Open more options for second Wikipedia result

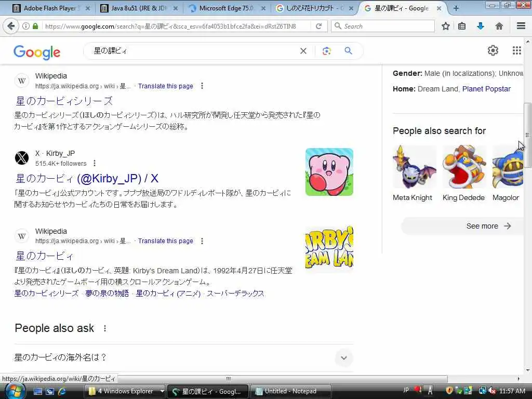[202, 241]
